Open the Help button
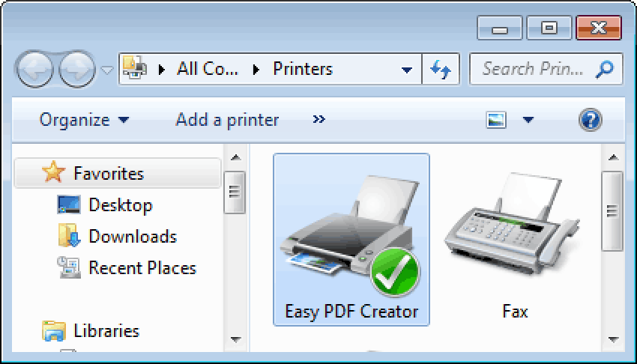The width and height of the screenshot is (637, 364). click(x=591, y=120)
